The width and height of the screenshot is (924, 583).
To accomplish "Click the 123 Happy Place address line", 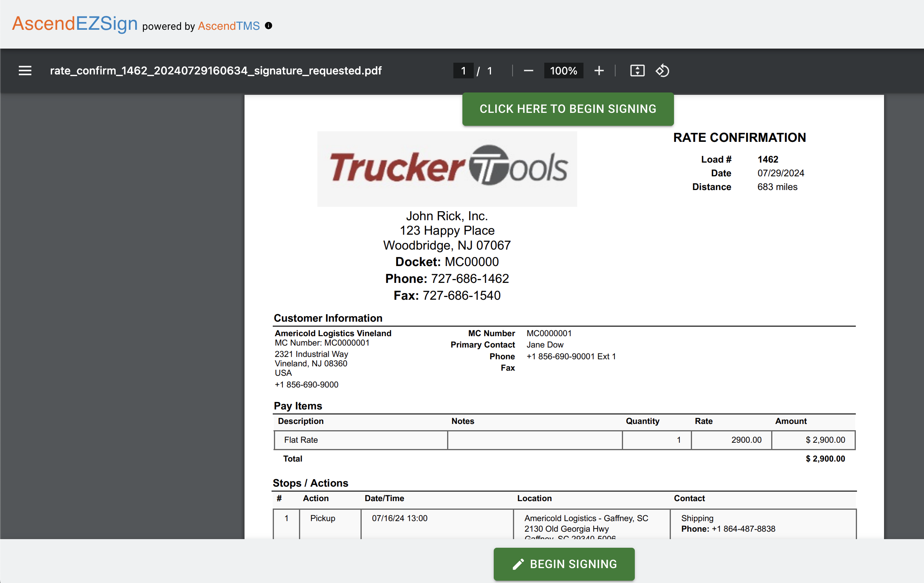I will point(447,230).
